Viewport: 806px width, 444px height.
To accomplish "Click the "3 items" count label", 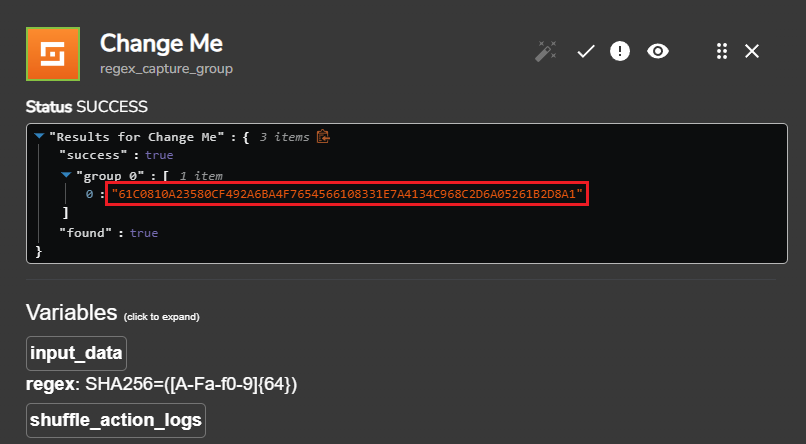I will coord(284,137).
